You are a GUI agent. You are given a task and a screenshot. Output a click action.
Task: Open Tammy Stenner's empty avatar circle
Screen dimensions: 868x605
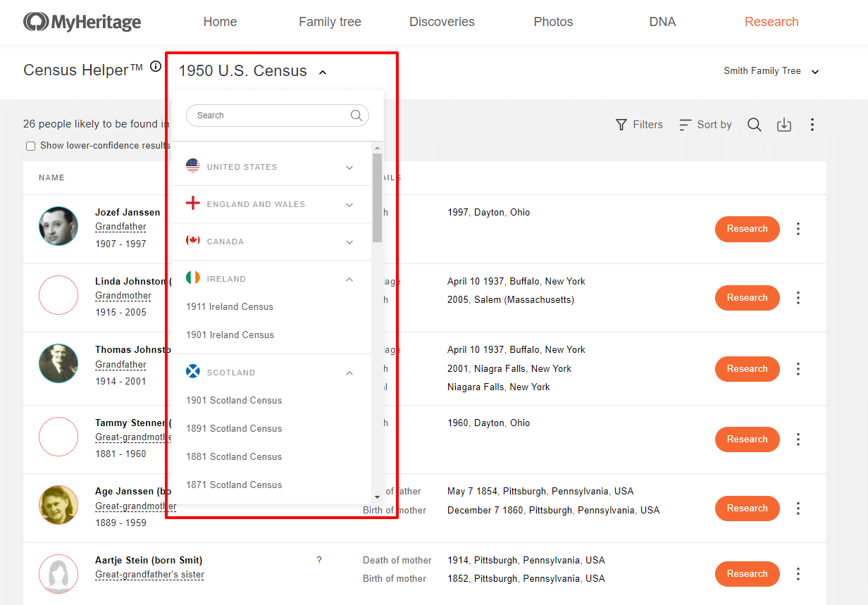pos(58,437)
